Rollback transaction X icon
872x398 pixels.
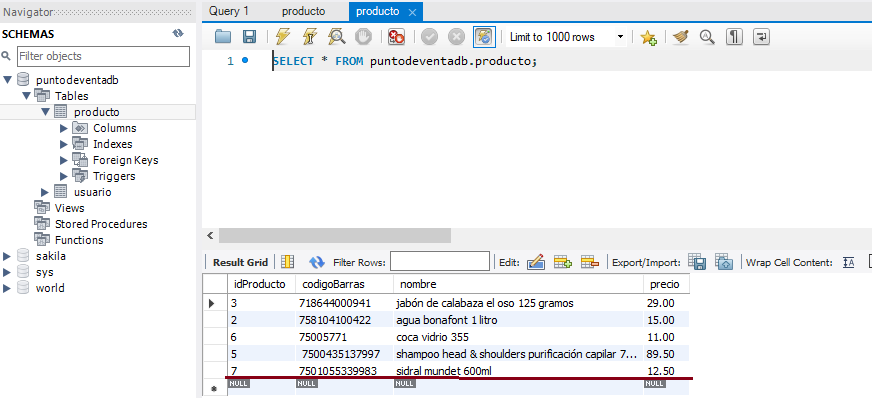point(456,37)
